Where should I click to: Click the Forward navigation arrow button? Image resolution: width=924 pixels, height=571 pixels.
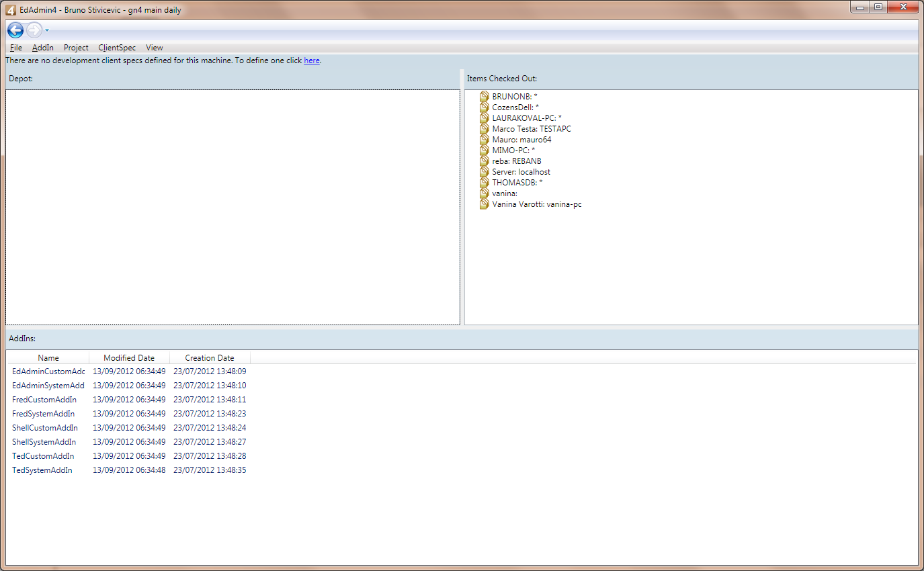pyautogui.click(x=34, y=30)
